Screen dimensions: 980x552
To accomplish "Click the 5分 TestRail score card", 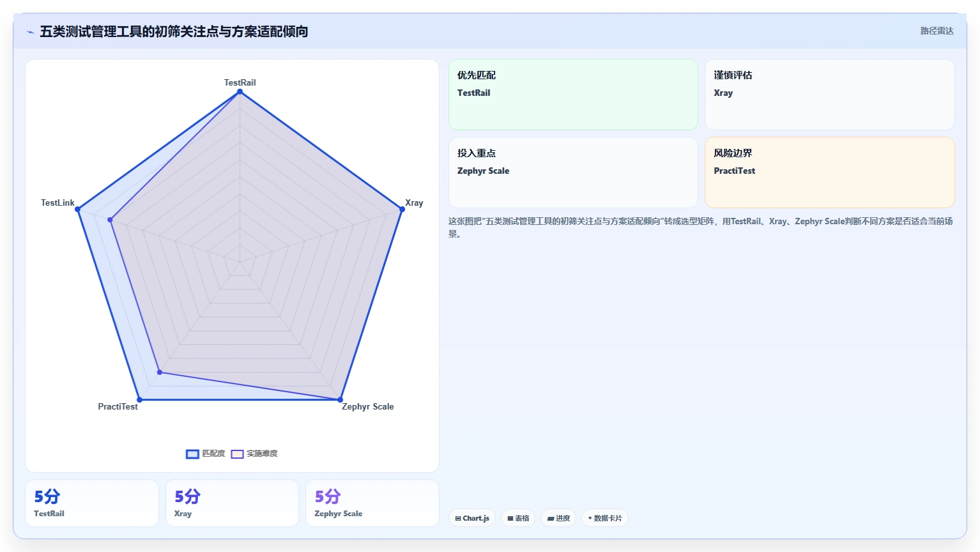I will (x=92, y=503).
